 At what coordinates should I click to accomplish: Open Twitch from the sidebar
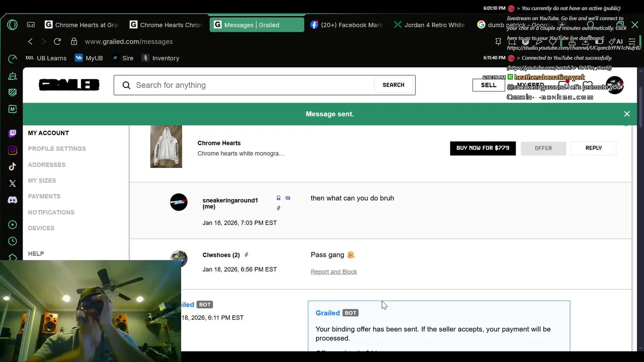click(13, 133)
